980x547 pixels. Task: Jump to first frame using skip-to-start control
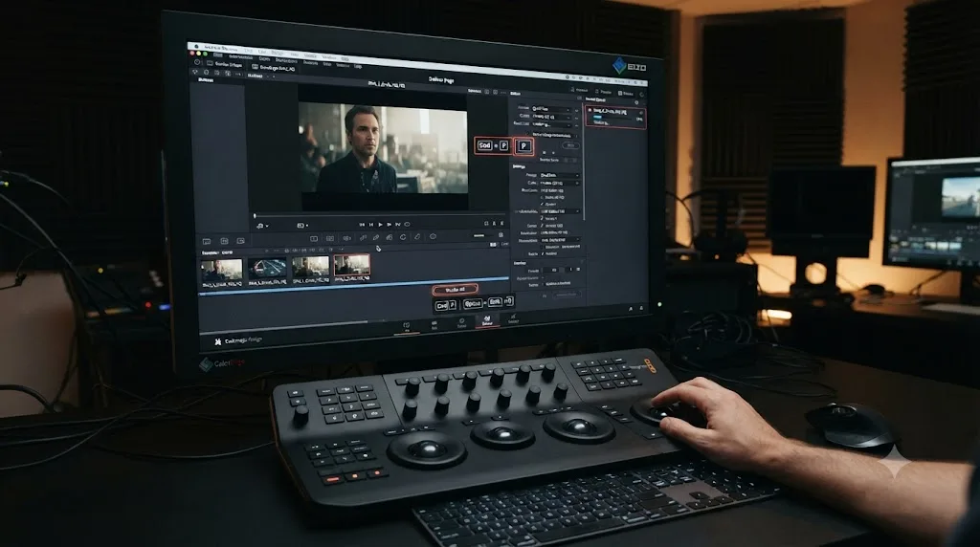pyautogui.click(x=362, y=224)
